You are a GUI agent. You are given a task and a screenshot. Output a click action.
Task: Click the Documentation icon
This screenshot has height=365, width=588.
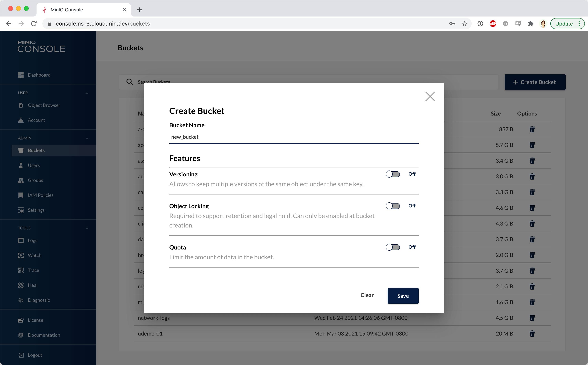point(21,335)
